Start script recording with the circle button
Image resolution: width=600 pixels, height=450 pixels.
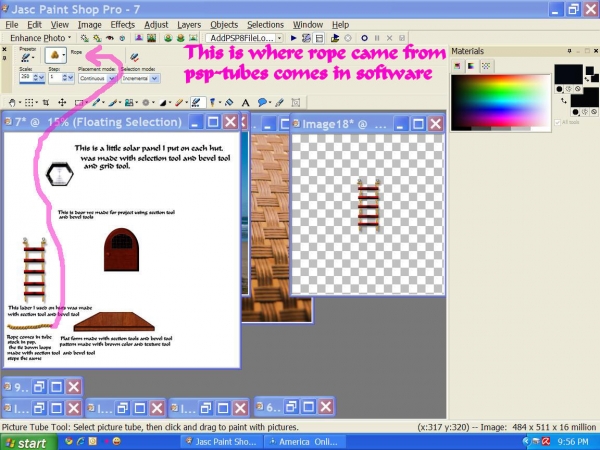(364, 38)
